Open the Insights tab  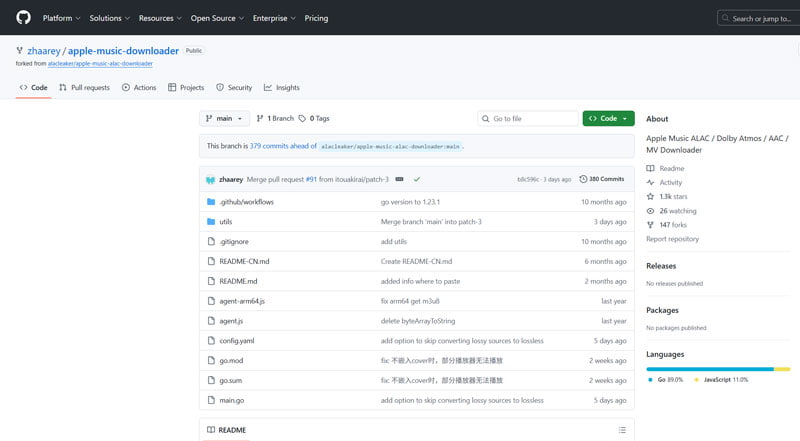(281, 88)
